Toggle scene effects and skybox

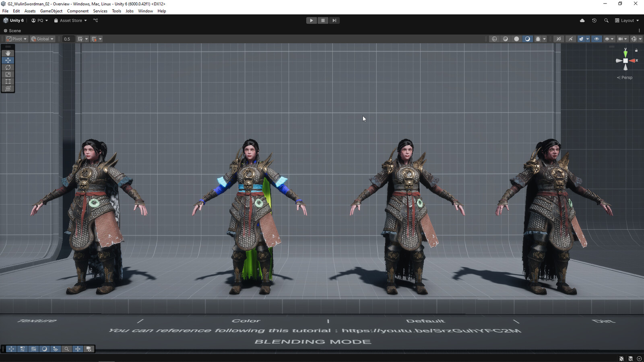click(581, 39)
